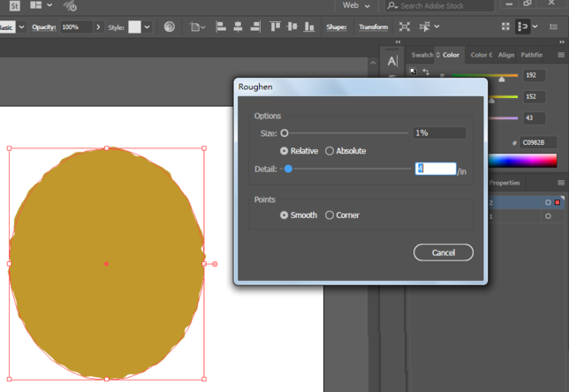
Task: Click horizontal align center icon
Action: coord(236,27)
